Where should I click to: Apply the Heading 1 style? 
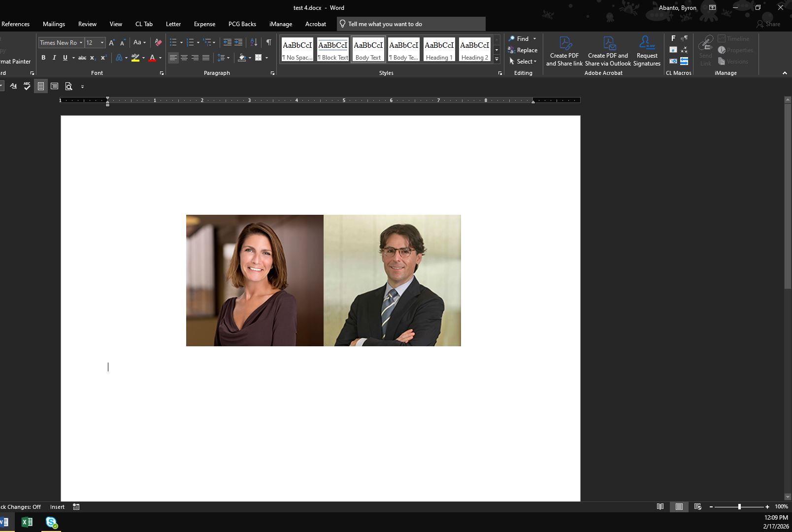[439, 50]
